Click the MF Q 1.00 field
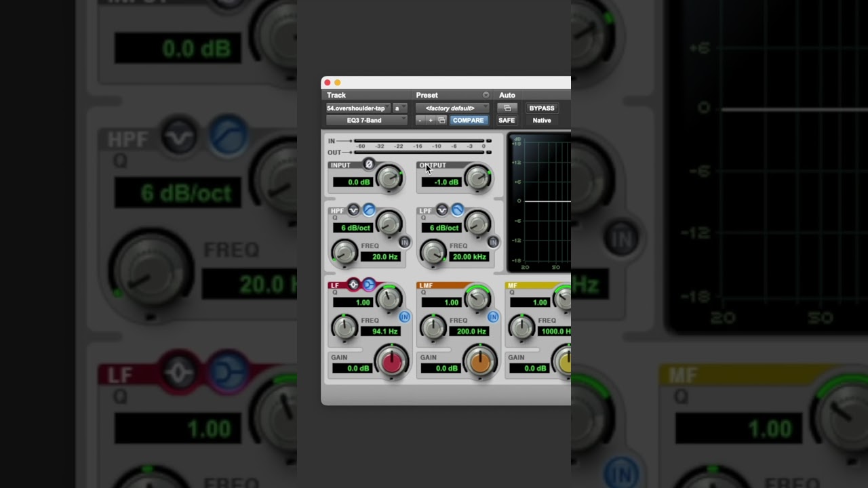The width and height of the screenshot is (868, 488). pos(530,303)
